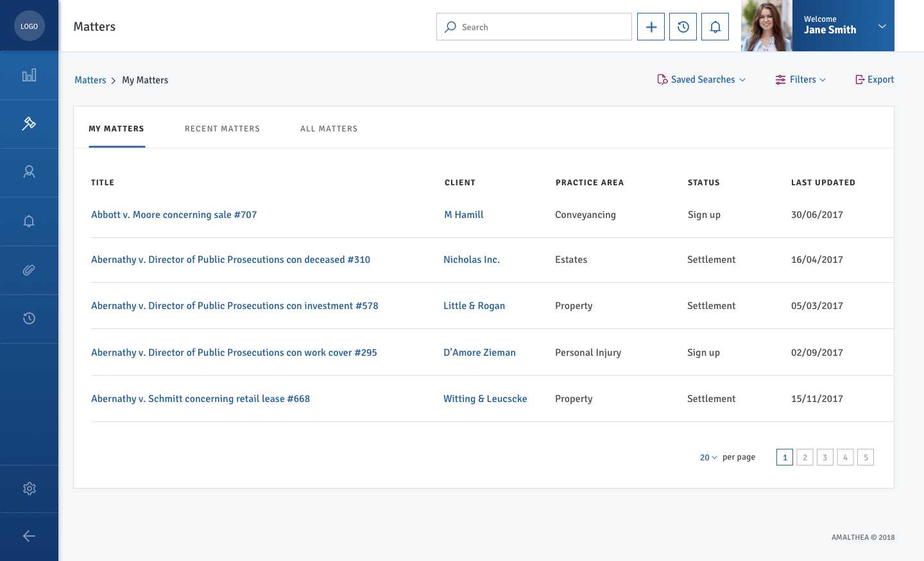Screen dimensions: 924x561
Task: Open Abbott v. Moore concerning sale #707
Action: (174, 215)
